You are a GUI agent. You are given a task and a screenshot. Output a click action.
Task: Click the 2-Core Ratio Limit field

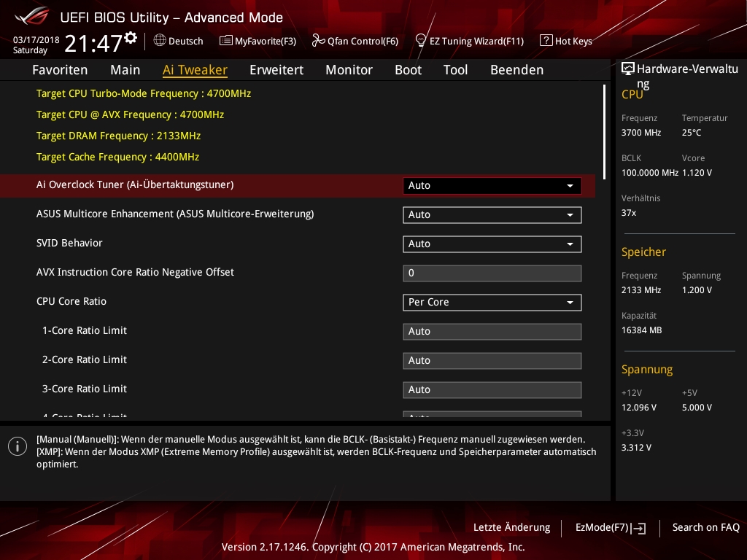(492, 360)
